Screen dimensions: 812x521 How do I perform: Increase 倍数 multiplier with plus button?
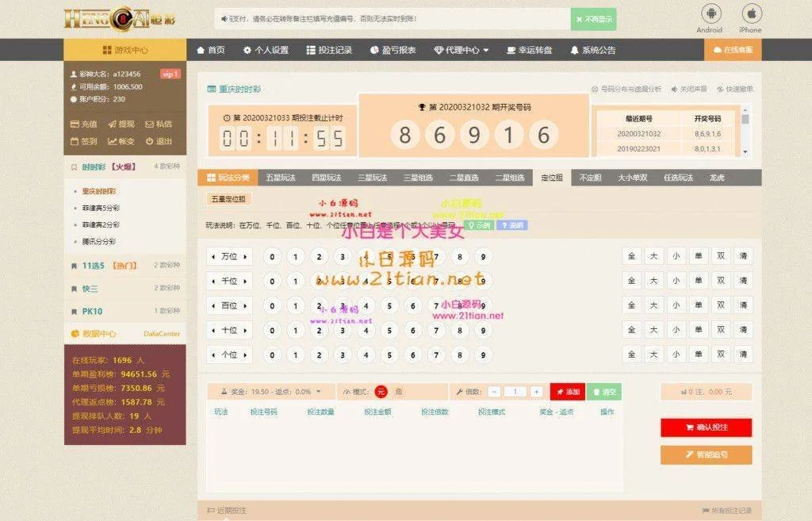(x=536, y=392)
